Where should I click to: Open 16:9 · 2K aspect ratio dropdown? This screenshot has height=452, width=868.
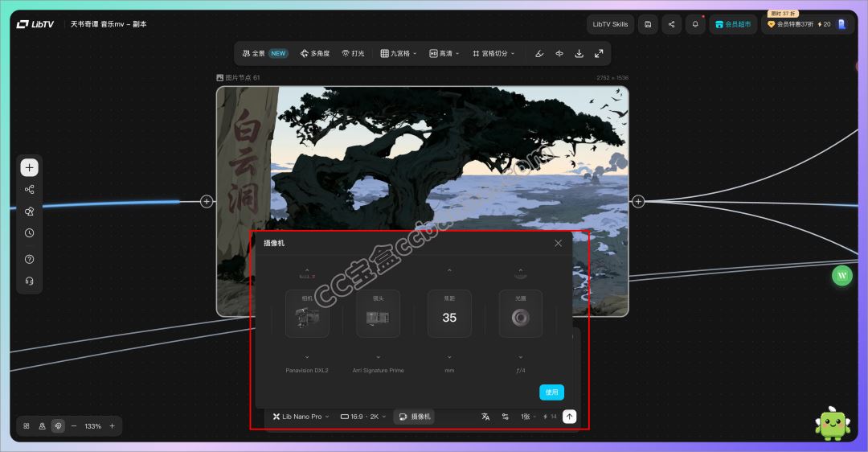point(363,417)
